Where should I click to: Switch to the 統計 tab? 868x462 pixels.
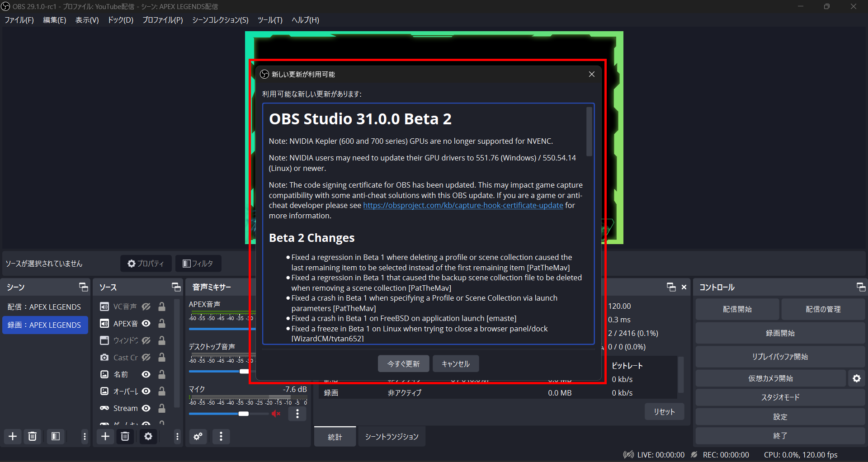[335, 437]
